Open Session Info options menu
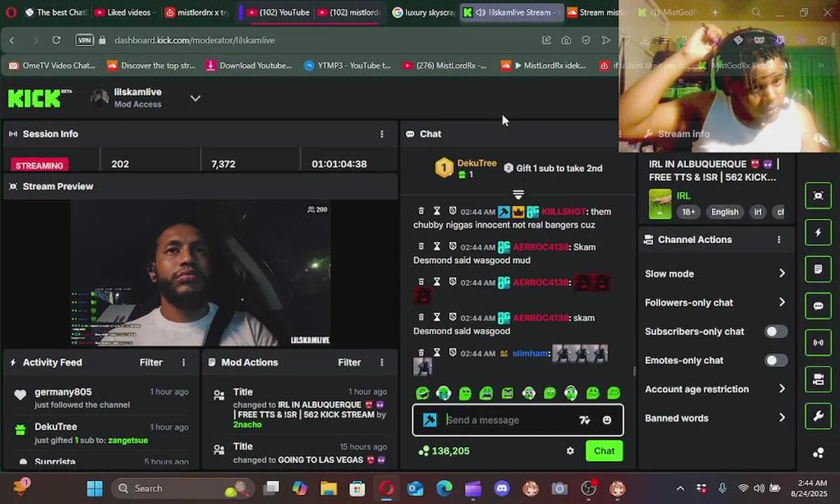Viewport: 840px width, 504px height. click(381, 134)
